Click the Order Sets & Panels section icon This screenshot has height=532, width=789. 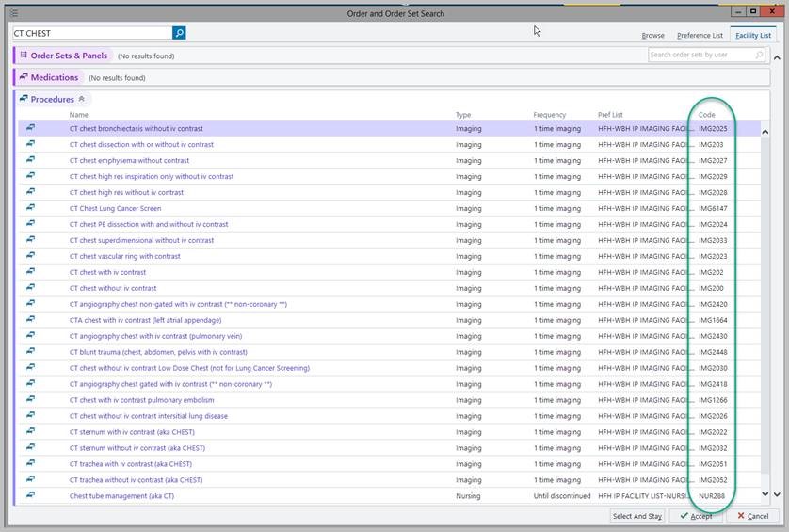pyautogui.click(x=24, y=56)
